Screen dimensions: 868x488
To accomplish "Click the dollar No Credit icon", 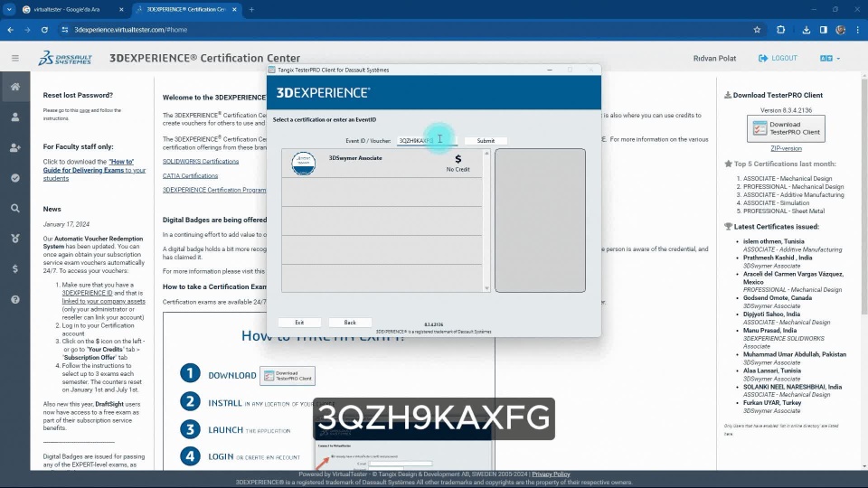I will click(458, 159).
